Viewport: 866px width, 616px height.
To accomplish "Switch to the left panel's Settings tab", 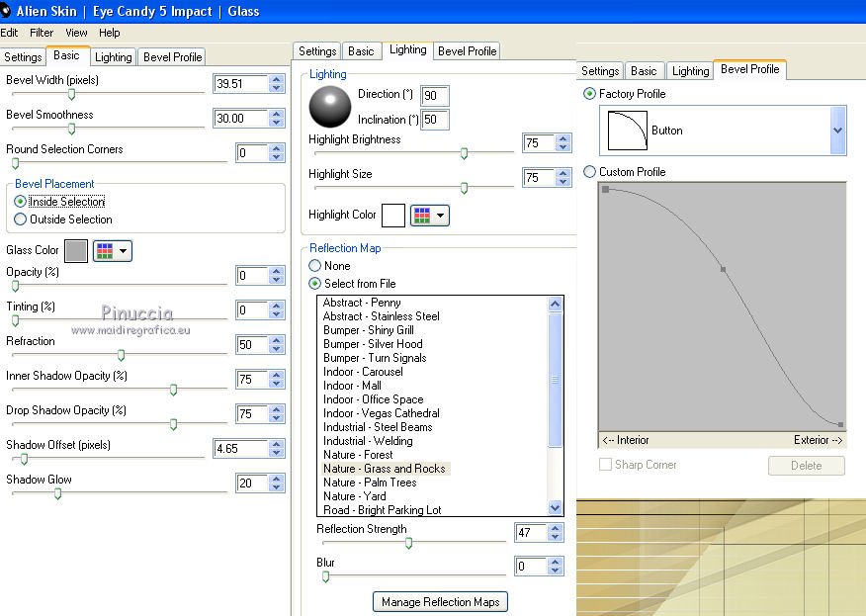I will click(23, 57).
